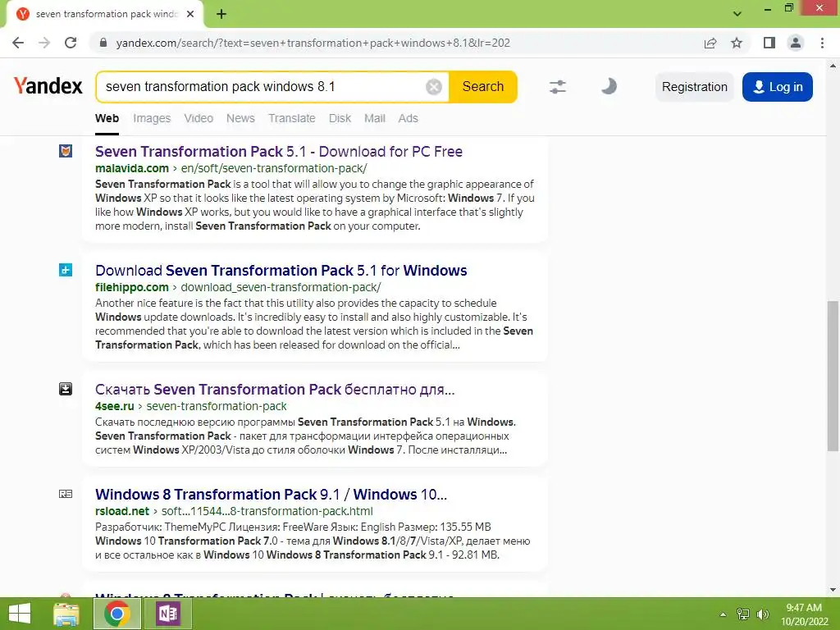The width and height of the screenshot is (840, 630).
Task: Open File Explorer from the taskbar
Action: [66, 614]
